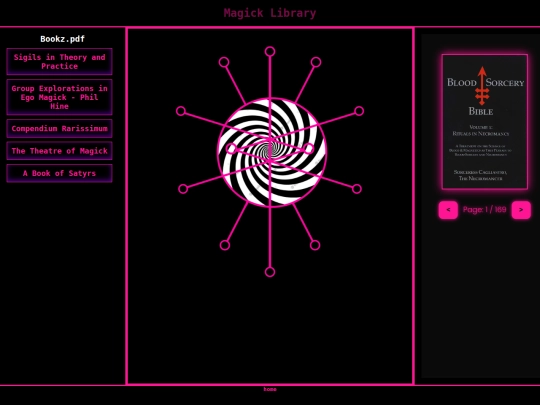This screenshot has width=540, height=405.
Task: Click the Page: 1 / 169 indicator
Action: click(485, 209)
